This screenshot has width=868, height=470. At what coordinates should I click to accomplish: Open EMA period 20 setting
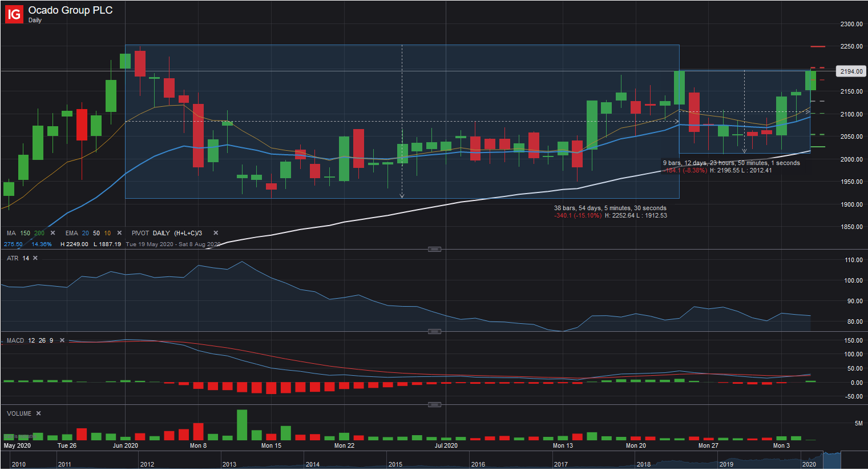tap(85, 233)
